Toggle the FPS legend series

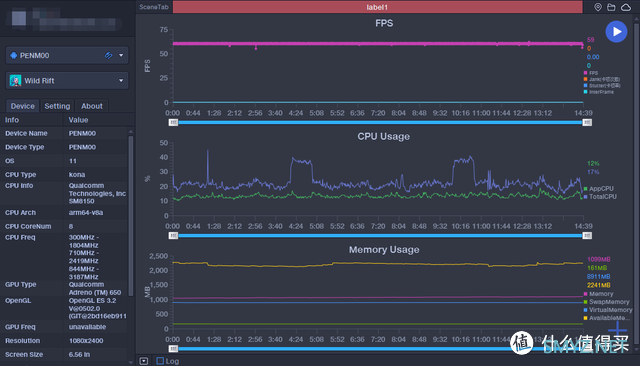click(x=591, y=73)
